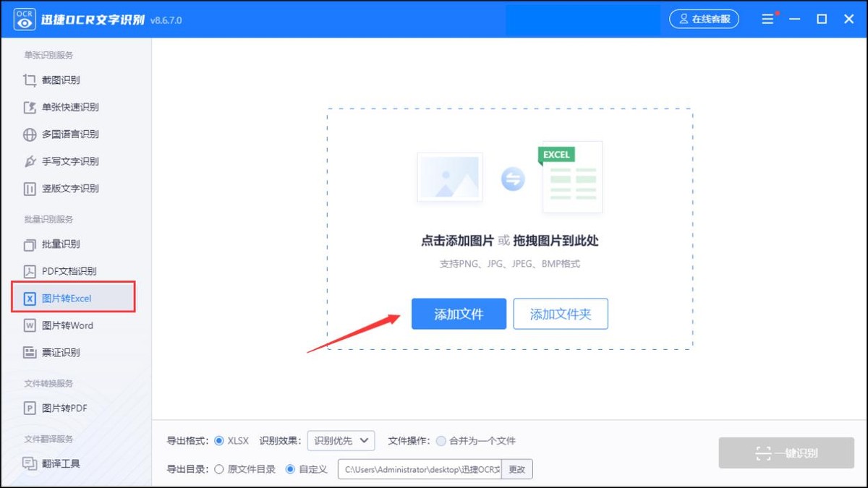Select 自定义 export directory radio
This screenshot has width=868, height=488.
click(x=291, y=469)
